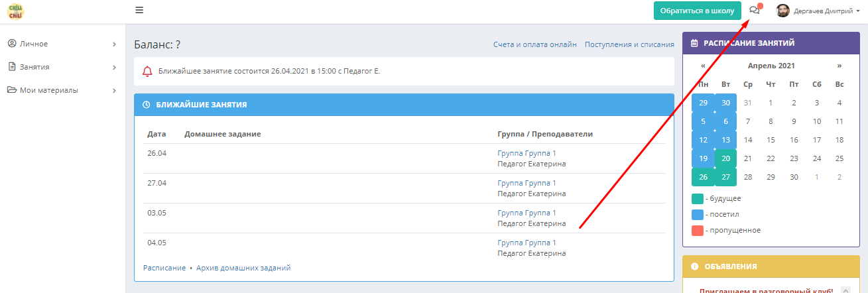Screen dimensions: 868x293
Task: Open the Счета и оплата онлайн link
Action: click(x=535, y=44)
